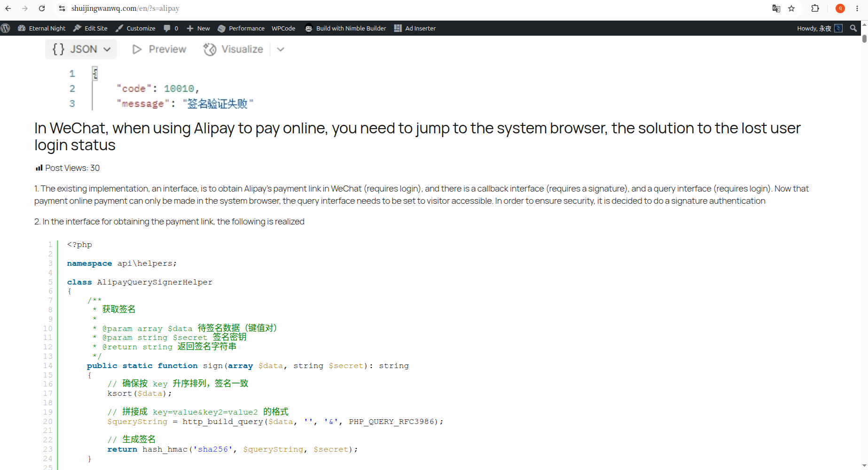Click Edit Site in admin bar
The width and height of the screenshot is (868, 470).
point(90,28)
